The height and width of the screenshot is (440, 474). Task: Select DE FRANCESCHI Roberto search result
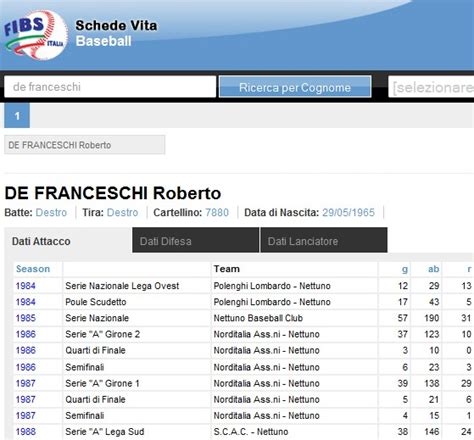pos(84,145)
